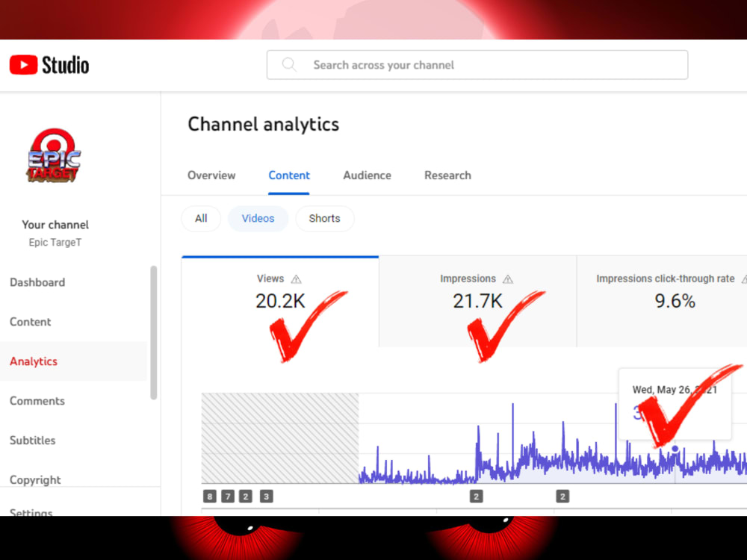Image resolution: width=747 pixels, height=560 pixels.
Task: Click warning icon beside Impressions click-through rate
Action: [x=744, y=279]
